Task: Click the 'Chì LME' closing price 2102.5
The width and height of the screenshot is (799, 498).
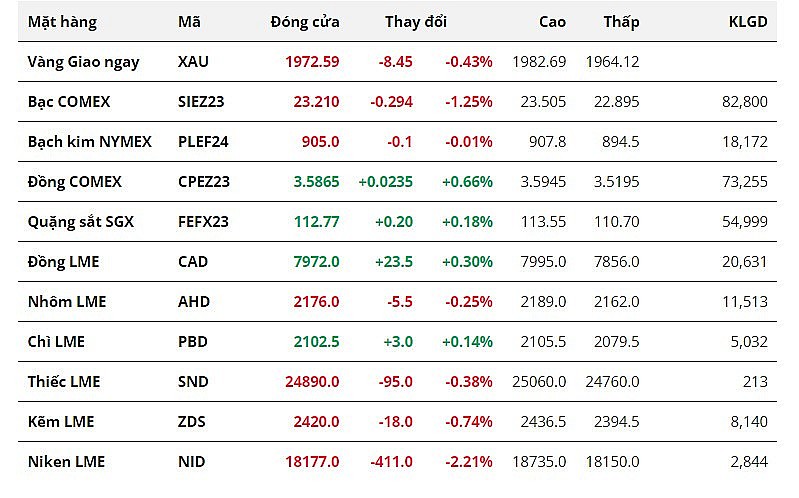Action: coord(316,342)
